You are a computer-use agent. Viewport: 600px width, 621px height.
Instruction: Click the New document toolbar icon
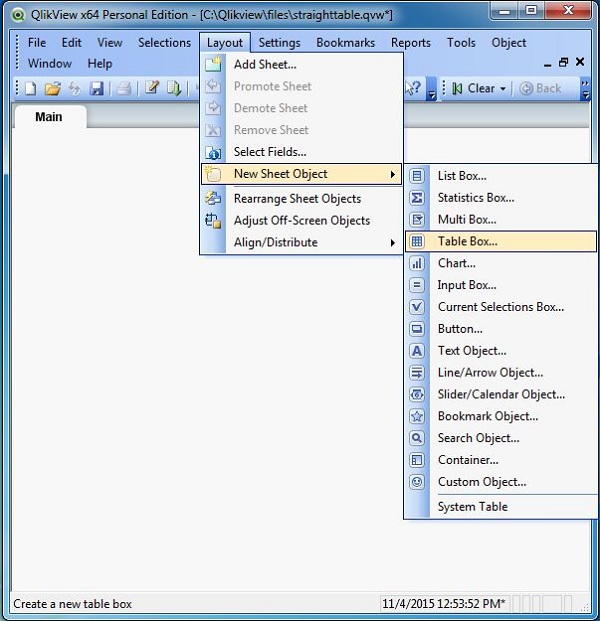tap(30, 88)
